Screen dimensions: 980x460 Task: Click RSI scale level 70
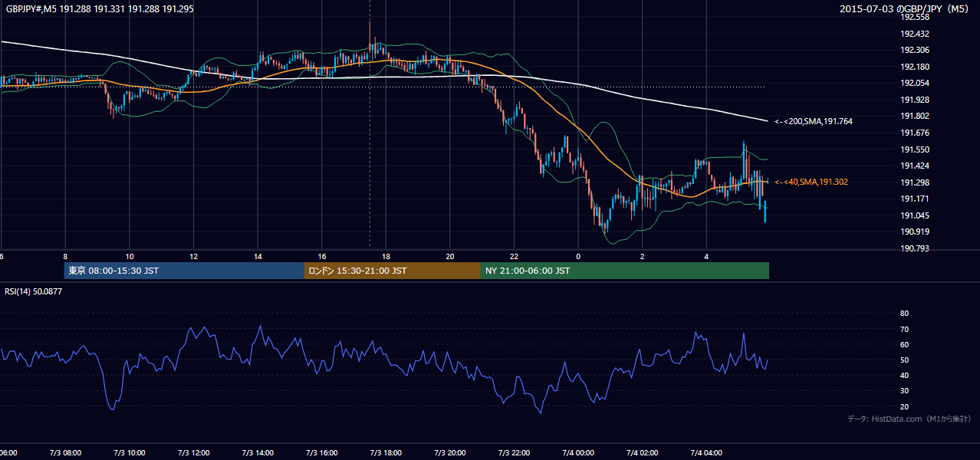point(904,329)
